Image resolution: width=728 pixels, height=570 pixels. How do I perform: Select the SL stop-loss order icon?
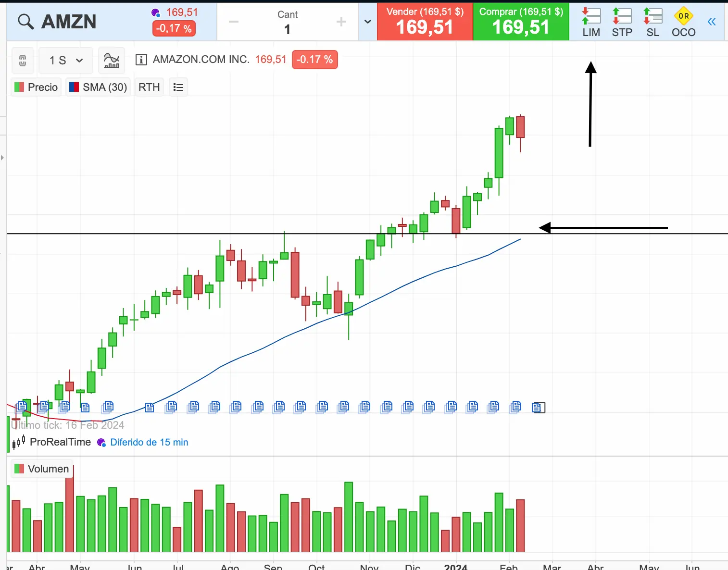[653, 22]
